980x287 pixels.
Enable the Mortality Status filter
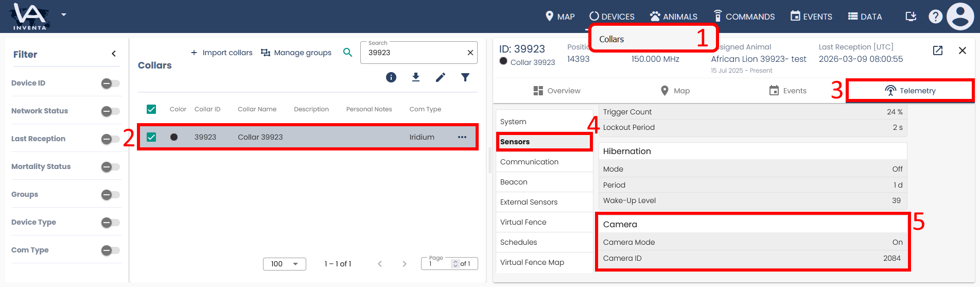pos(110,167)
